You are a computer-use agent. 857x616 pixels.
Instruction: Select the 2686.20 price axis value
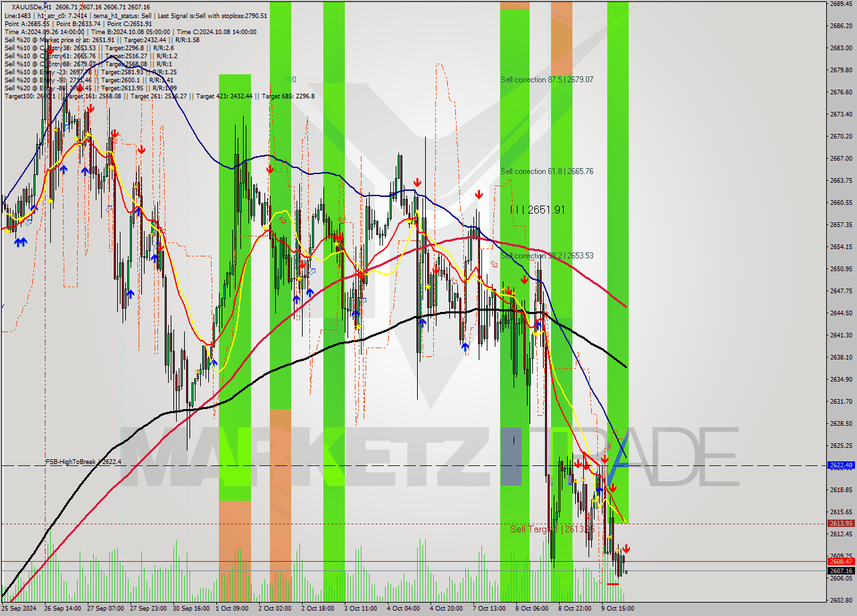(841, 26)
